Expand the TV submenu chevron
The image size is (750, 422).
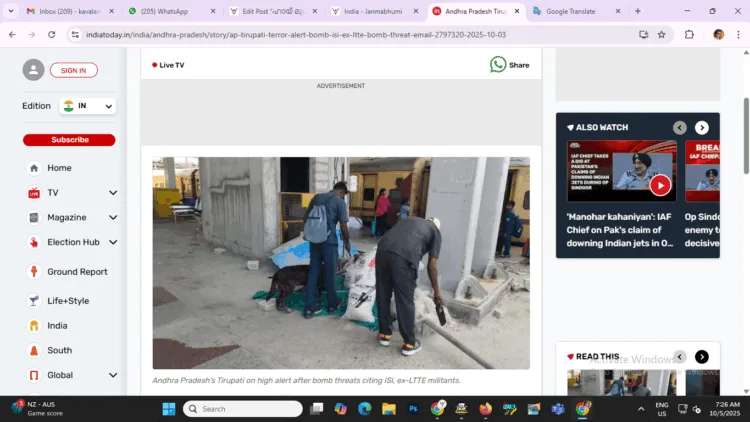[x=113, y=193]
